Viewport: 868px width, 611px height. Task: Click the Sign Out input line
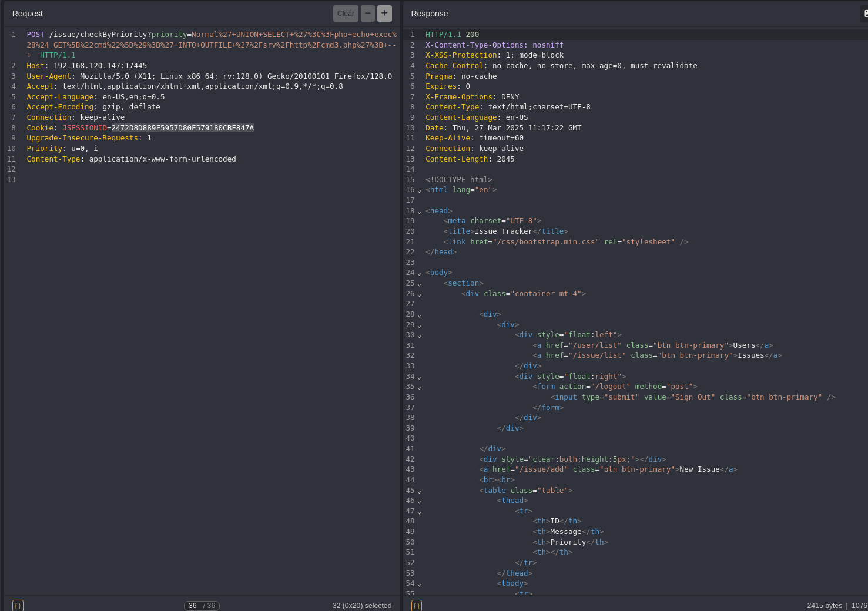click(693, 397)
